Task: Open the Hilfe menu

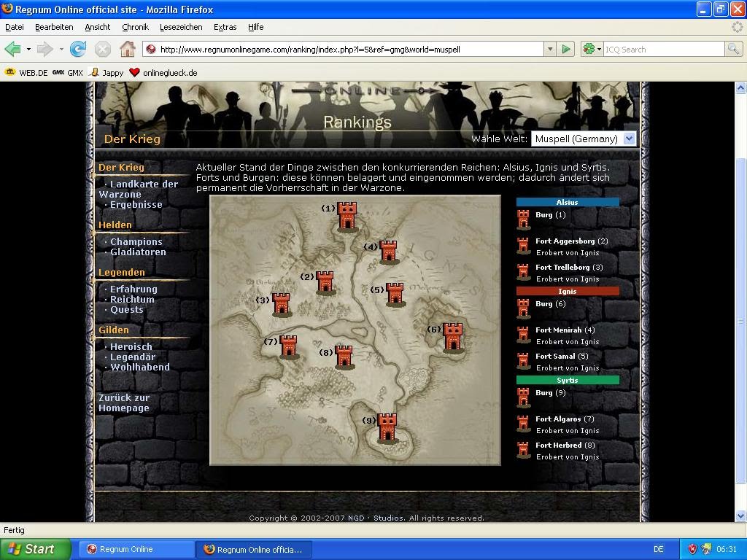Action: tap(256, 27)
